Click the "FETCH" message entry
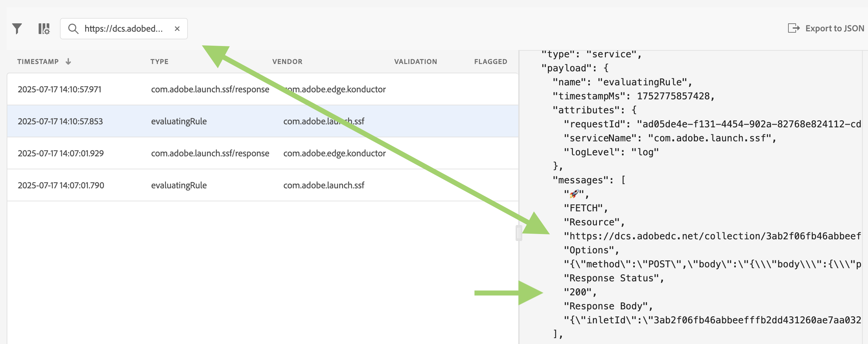The width and height of the screenshot is (868, 344). tap(586, 208)
